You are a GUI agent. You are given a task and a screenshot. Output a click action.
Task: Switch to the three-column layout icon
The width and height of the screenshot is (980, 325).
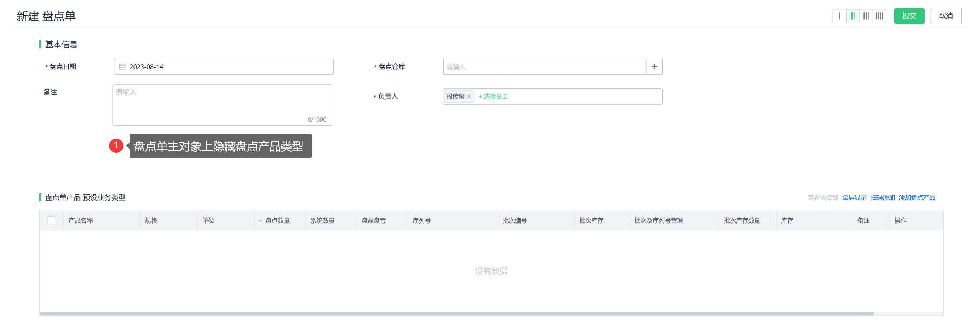tap(866, 16)
